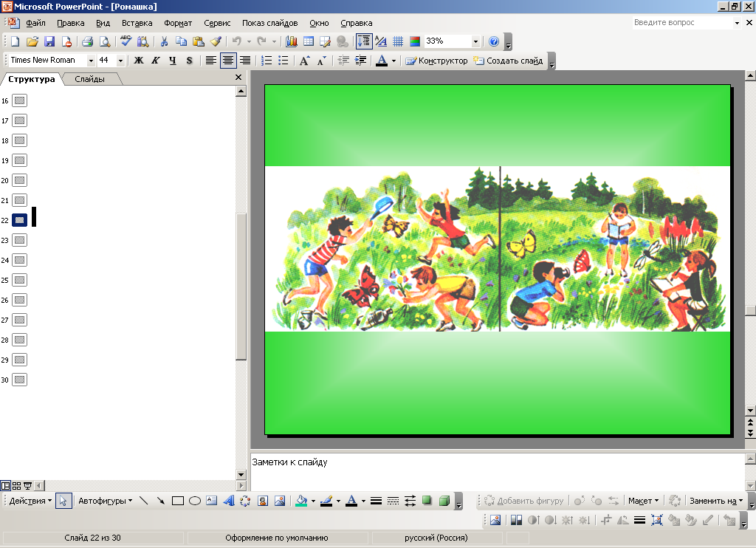Cut selection with scissors icon
756x548 pixels.
pyautogui.click(x=164, y=41)
